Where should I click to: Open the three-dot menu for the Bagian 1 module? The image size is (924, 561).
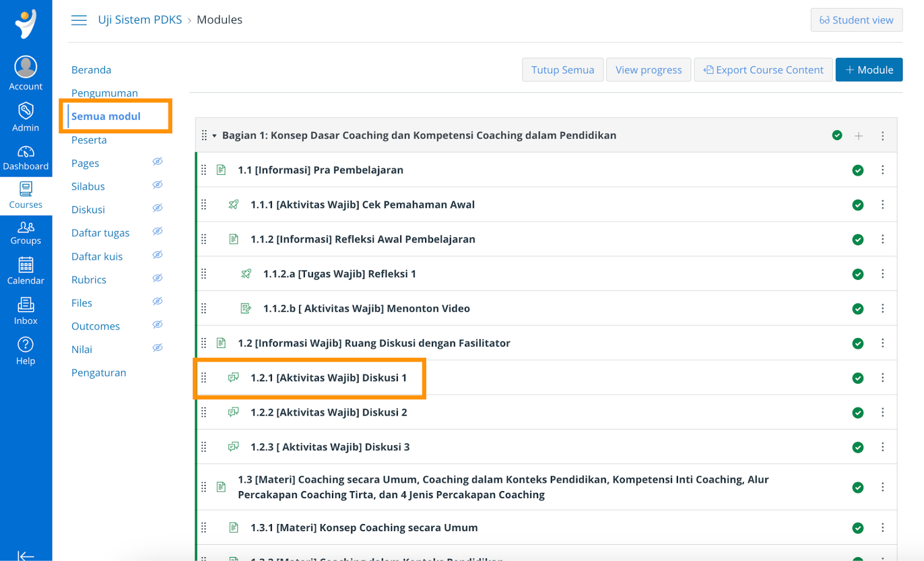(x=882, y=136)
